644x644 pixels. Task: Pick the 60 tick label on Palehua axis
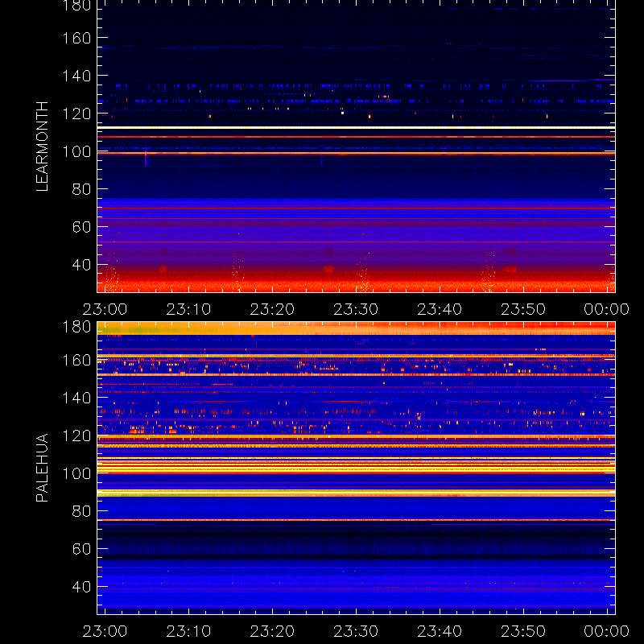pyautogui.click(x=81, y=549)
